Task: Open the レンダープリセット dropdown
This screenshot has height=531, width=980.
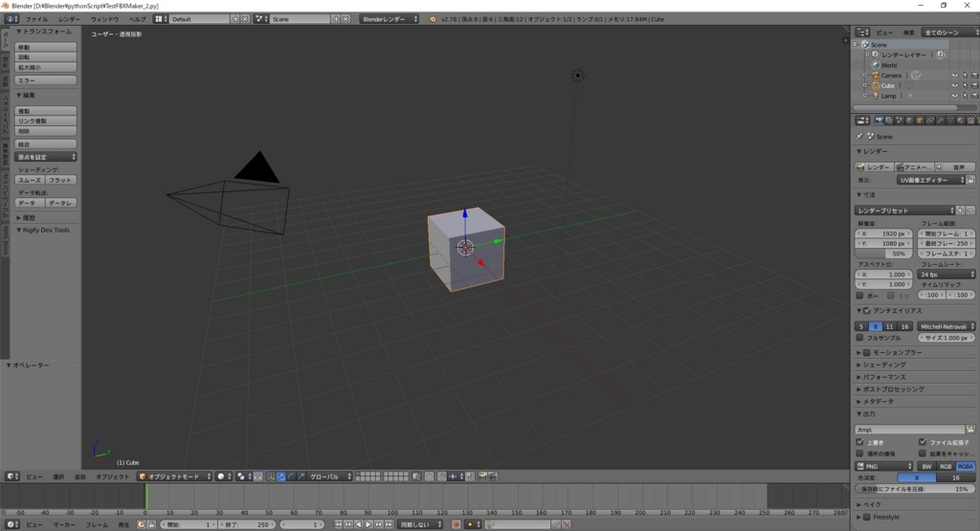Action: coord(905,210)
